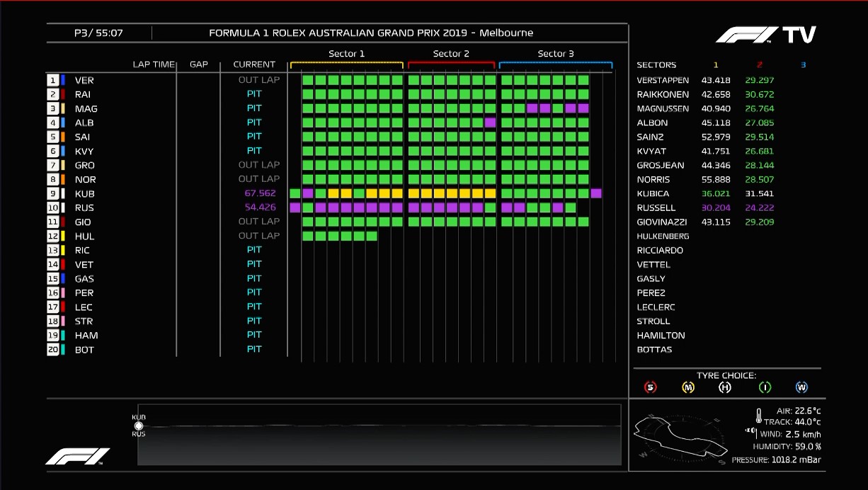Click the CURRENT column header
This screenshot has width=868, height=490.
[x=254, y=64]
